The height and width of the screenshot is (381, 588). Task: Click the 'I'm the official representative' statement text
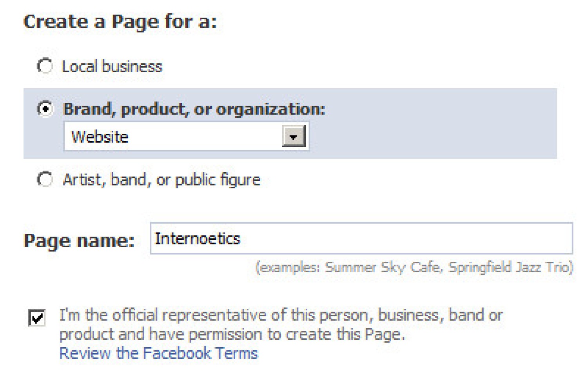coord(281,315)
